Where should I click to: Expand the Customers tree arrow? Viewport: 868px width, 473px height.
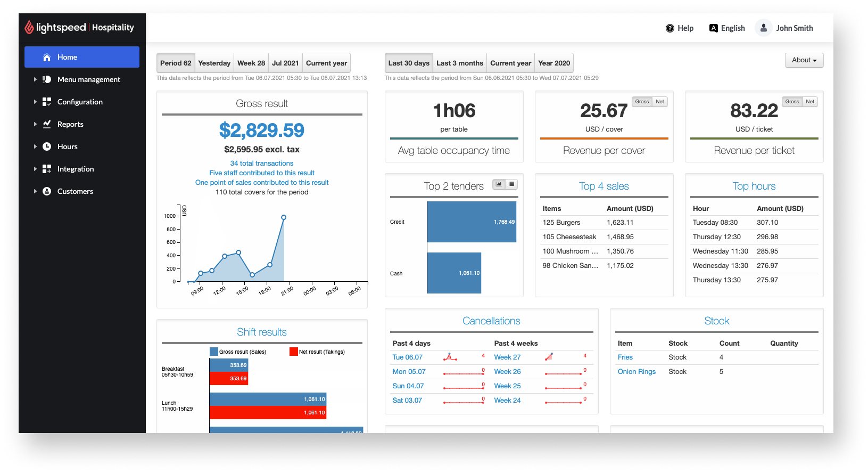click(35, 191)
